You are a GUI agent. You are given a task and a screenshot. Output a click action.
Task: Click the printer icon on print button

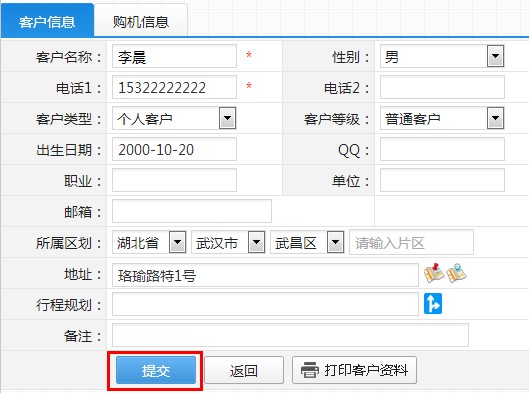point(310,370)
